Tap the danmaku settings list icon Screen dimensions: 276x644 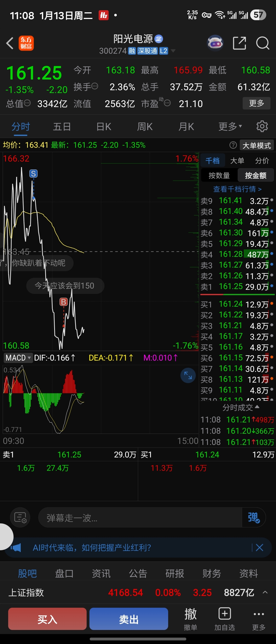coord(20,517)
